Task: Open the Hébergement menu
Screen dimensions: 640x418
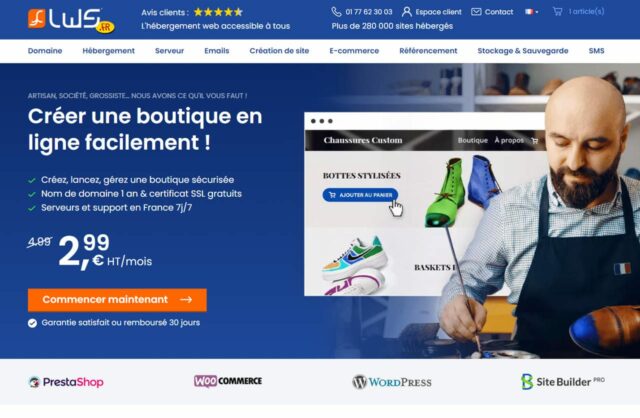Action: pyautogui.click(x=109, y=51)
